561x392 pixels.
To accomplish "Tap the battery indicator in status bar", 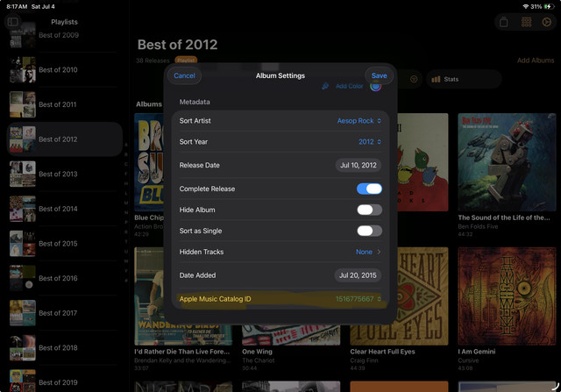I will (x=549, y=6).
